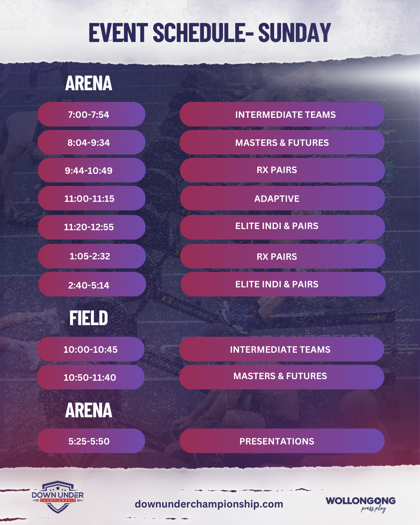Click the first Arena section heading

(x=89, y=83)
